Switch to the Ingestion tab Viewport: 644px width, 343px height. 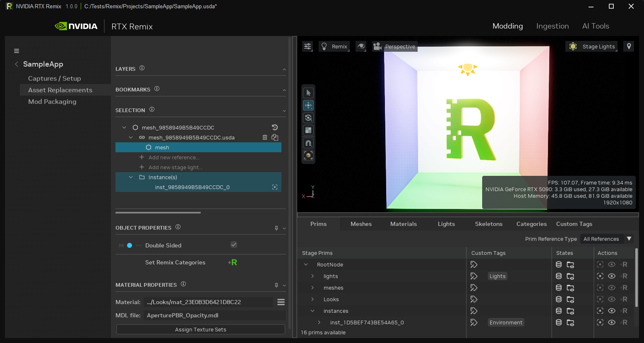point(552,26)
